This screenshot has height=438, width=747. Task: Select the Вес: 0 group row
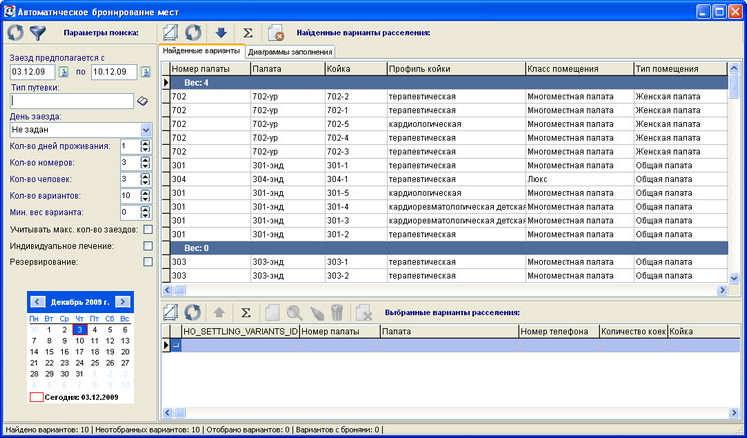(449, 248)
